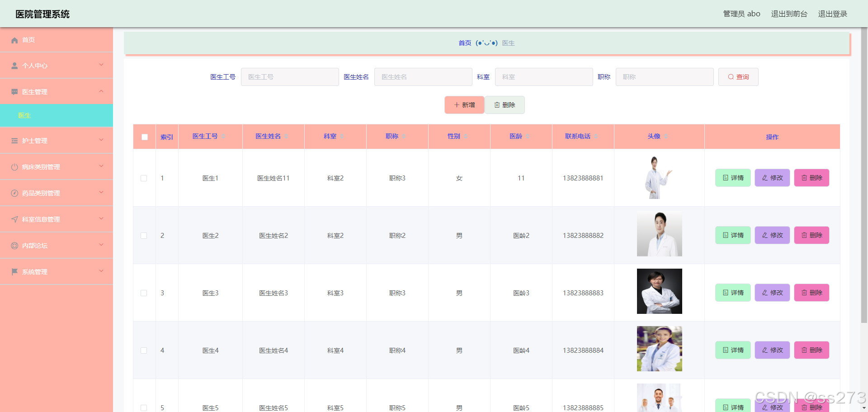Open 详情 for row 医生1

[x=733, y=178]
